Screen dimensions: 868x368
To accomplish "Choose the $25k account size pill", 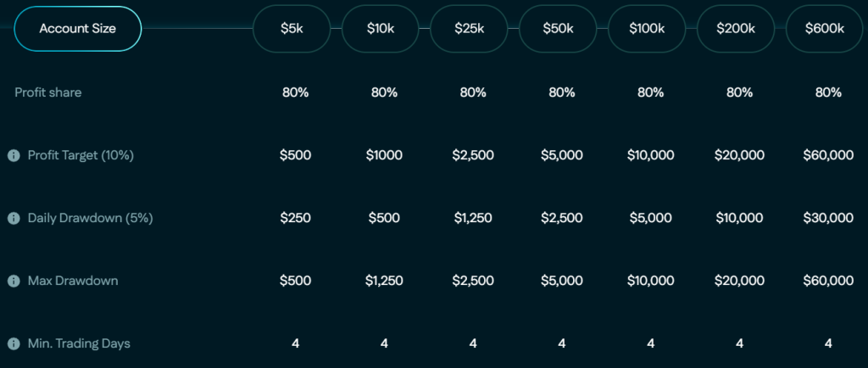I will 469,29.
